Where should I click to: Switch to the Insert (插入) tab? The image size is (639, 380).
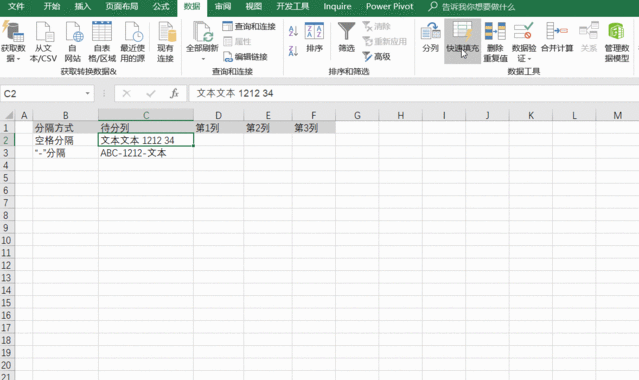coord(82,7)
